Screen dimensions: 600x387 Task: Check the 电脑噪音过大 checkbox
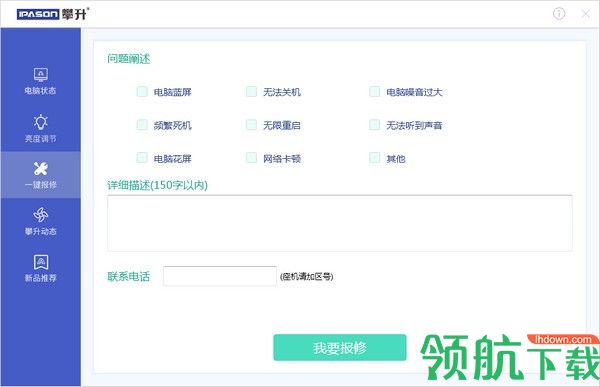[375, 91]
